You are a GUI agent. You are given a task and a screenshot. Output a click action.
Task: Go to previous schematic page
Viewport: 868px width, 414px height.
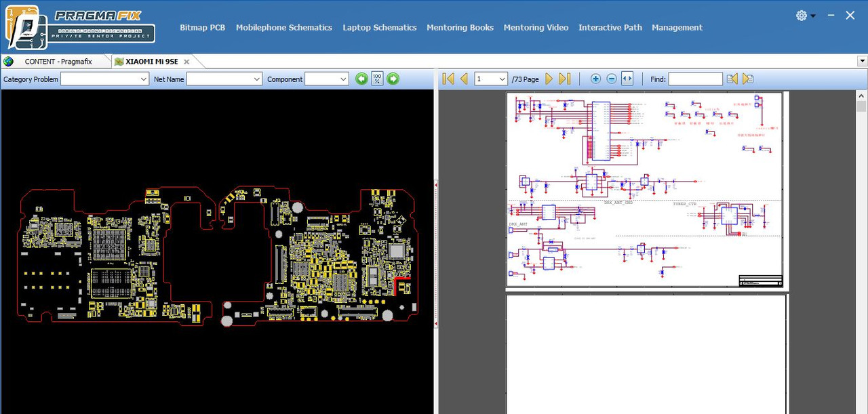[464, 79]
